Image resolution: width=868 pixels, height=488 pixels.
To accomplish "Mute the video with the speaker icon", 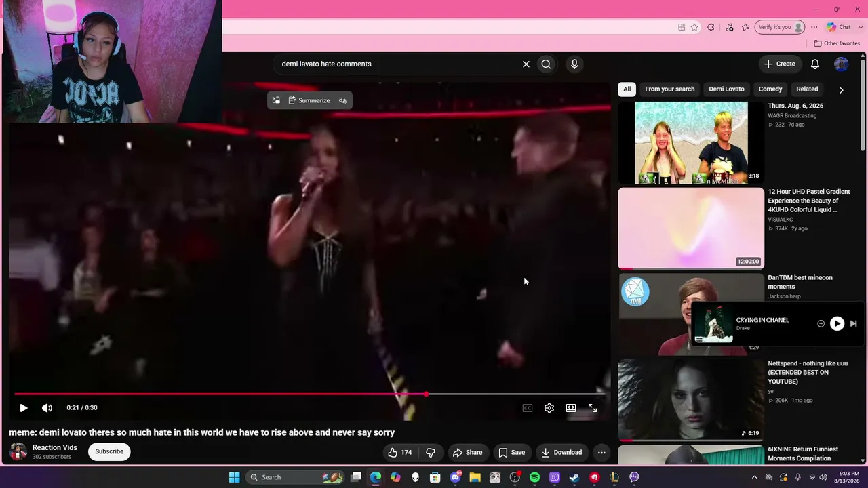I will 47,408.
